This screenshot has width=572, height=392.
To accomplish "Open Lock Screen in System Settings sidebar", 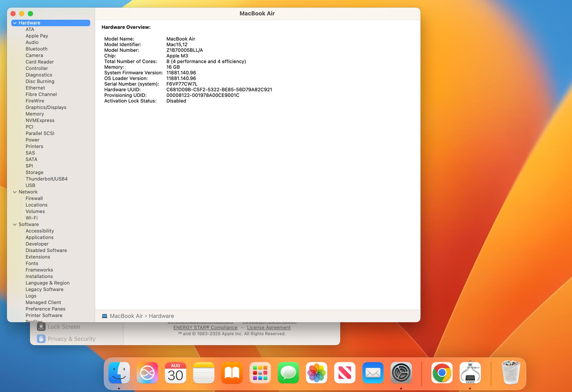I will (64, 327).
